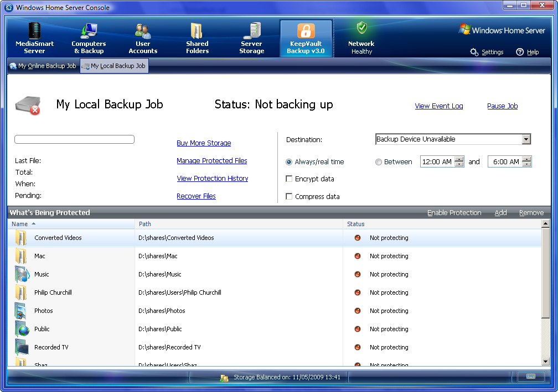
Task: Go to User Accounts
Action: coord(143,38)
